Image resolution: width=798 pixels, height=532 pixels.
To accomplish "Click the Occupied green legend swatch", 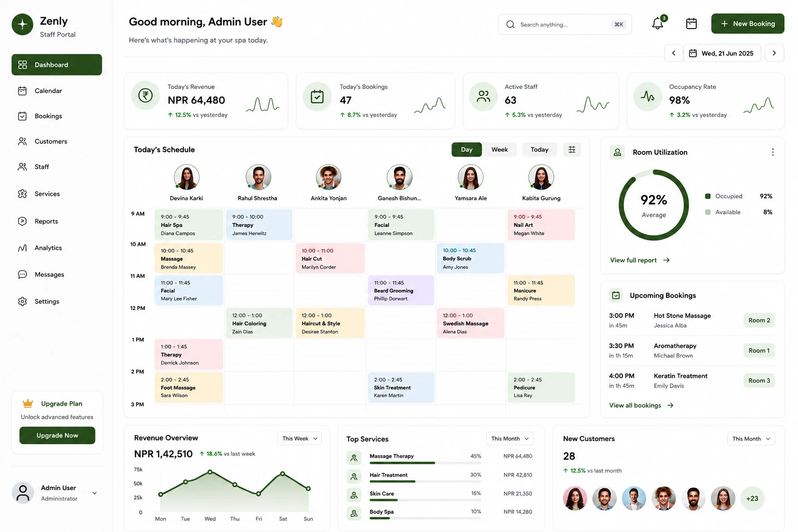I will [x=708, y=196].
